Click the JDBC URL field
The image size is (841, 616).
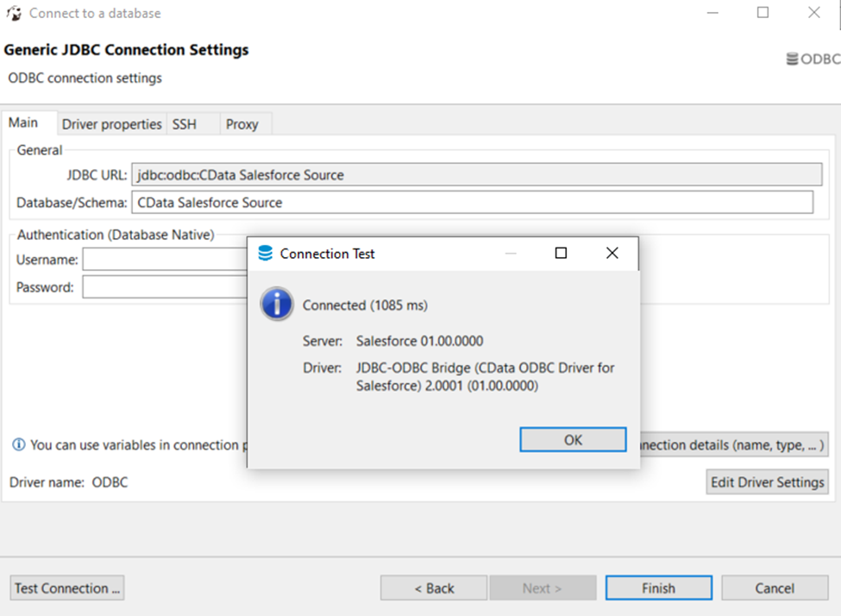click(476, 175)
